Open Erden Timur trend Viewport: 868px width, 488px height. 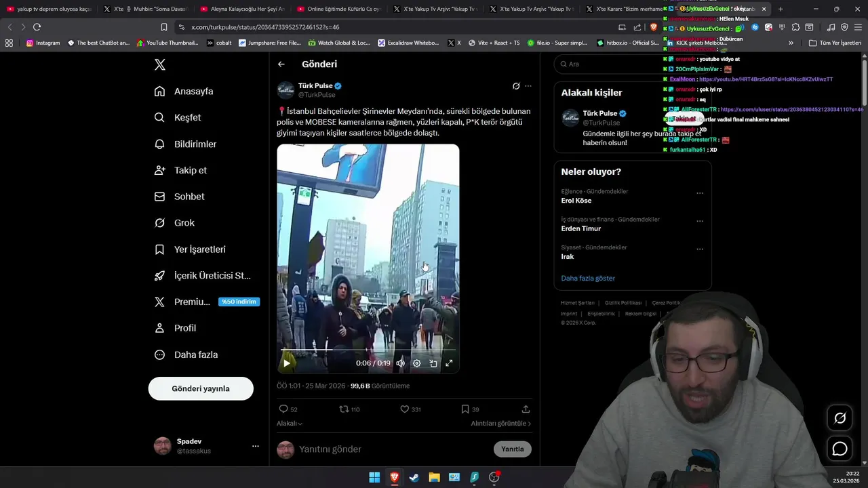click(581, 228)
